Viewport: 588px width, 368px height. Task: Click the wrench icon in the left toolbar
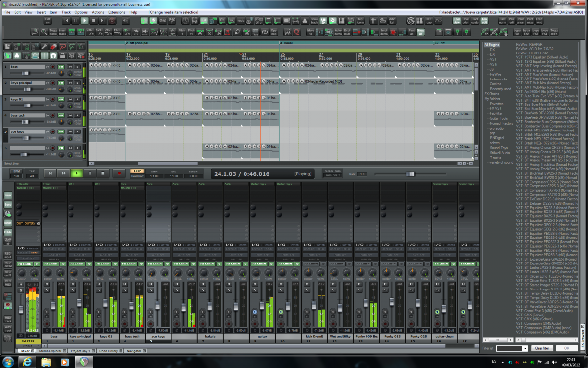coord(44,47)
